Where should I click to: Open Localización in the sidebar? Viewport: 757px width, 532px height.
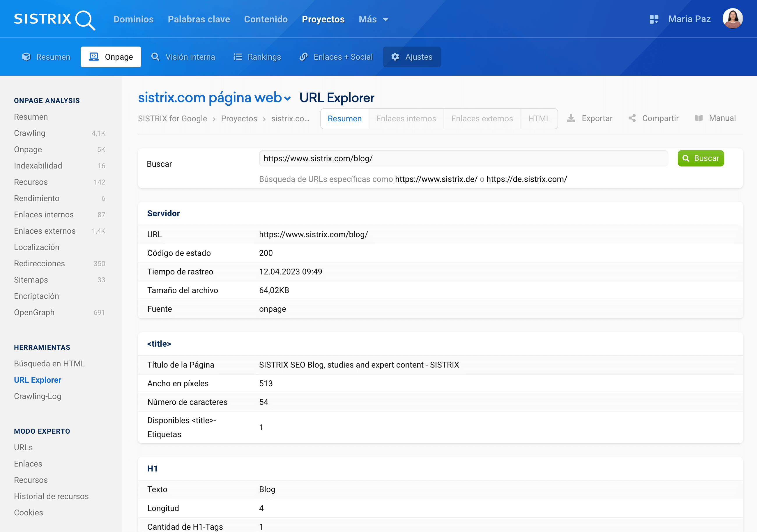[37, 247]
